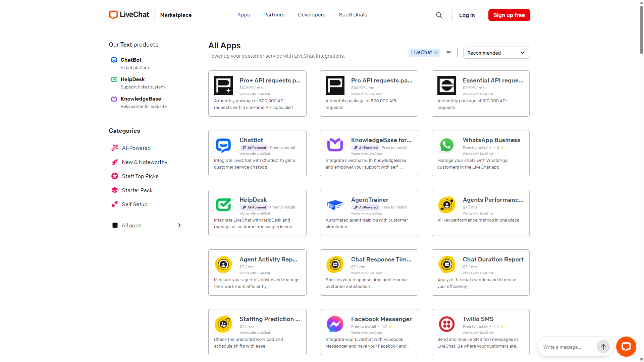Select the AI-Powered category label
Image resolution: width=644 pixels, height=362 pixels.
click(x=136, y=148)
